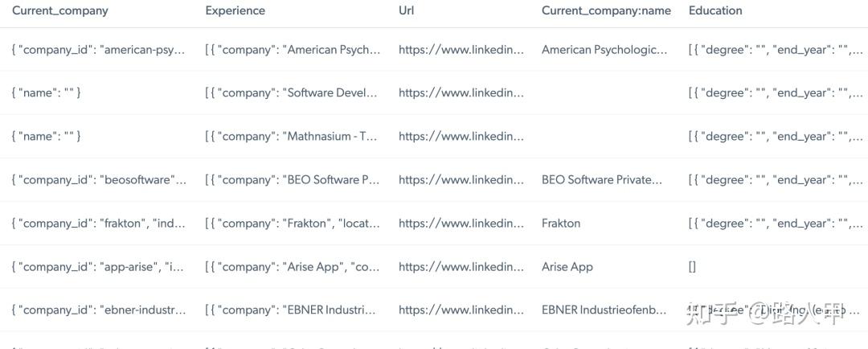Select the american-psy... company_id cell
The height and width of the screenshot is (349, 868).
click(x=99, y=50)
